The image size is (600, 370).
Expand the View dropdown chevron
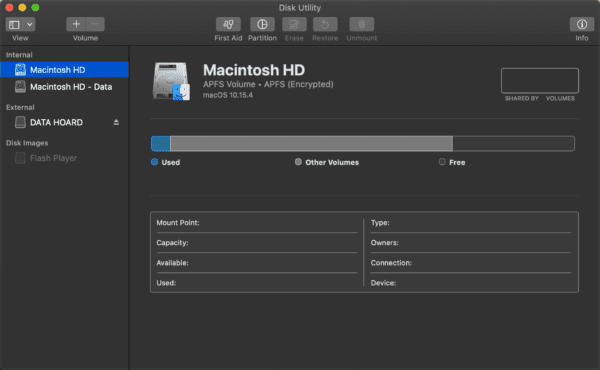coord(29,25)
